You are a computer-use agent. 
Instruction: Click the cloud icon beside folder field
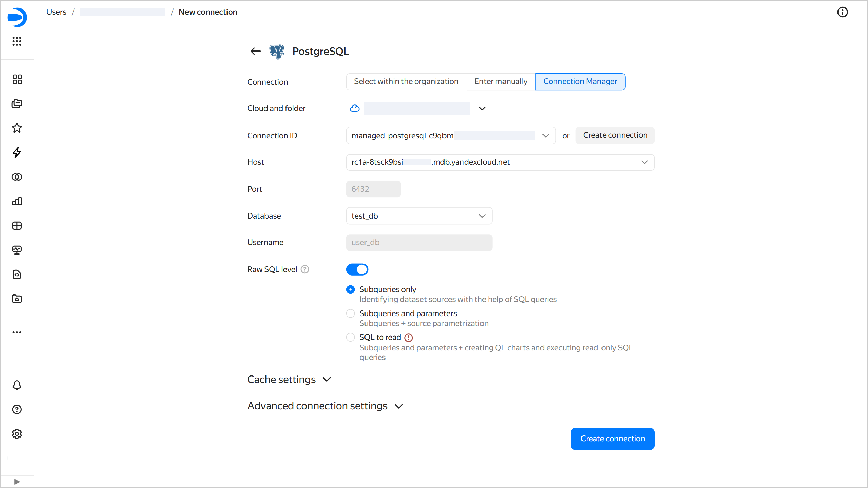pyautogui.click(x=355, y=108)
